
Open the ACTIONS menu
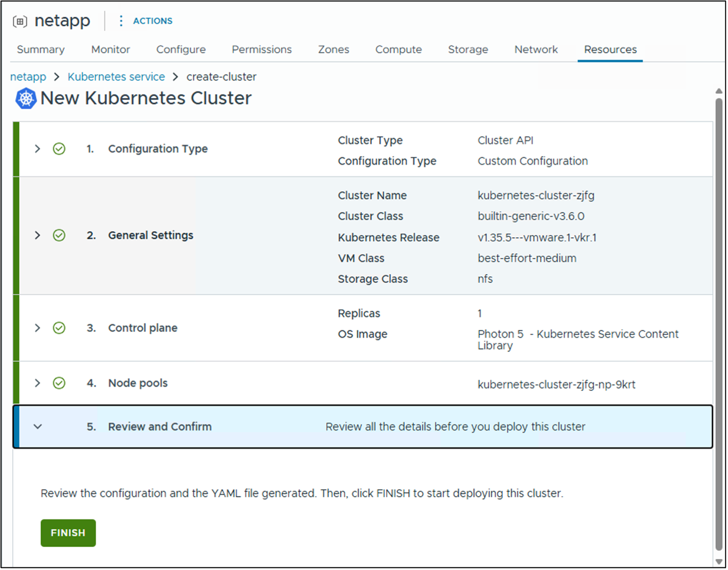152,21
